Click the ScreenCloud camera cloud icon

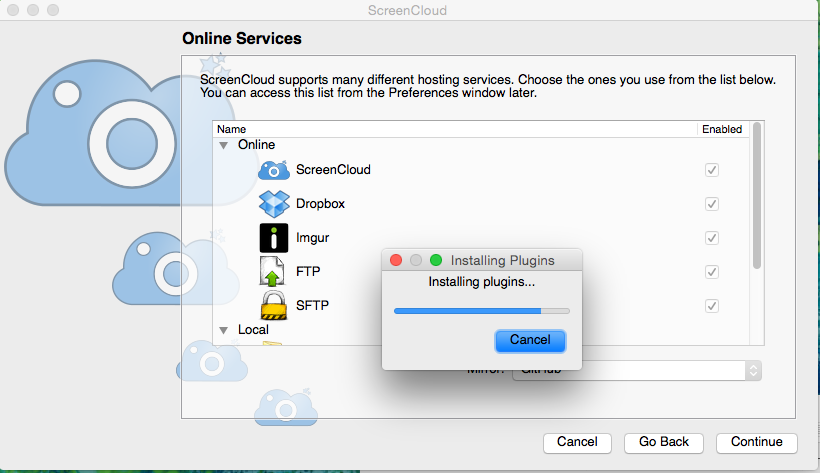tap(274, 170)
